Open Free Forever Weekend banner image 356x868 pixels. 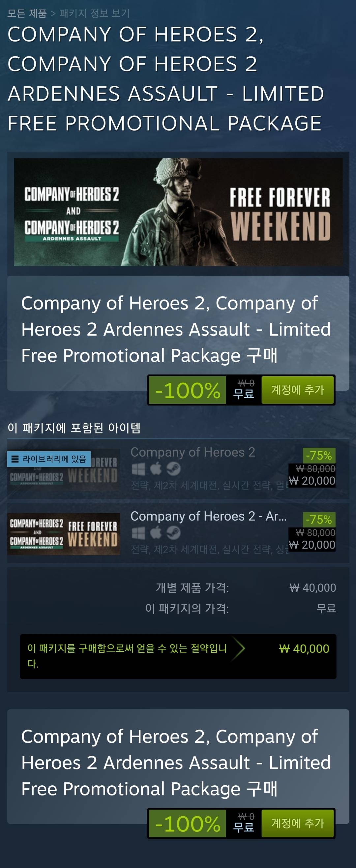pyautogui.click(x=178, y=212)
